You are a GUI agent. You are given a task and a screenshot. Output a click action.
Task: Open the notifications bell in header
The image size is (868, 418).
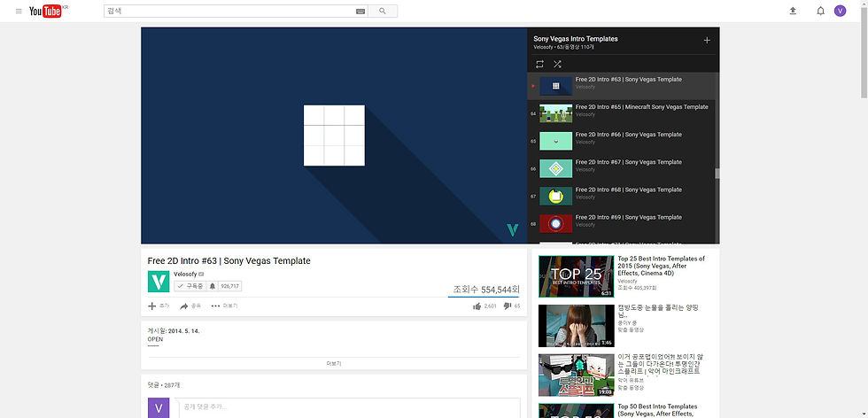820,12
